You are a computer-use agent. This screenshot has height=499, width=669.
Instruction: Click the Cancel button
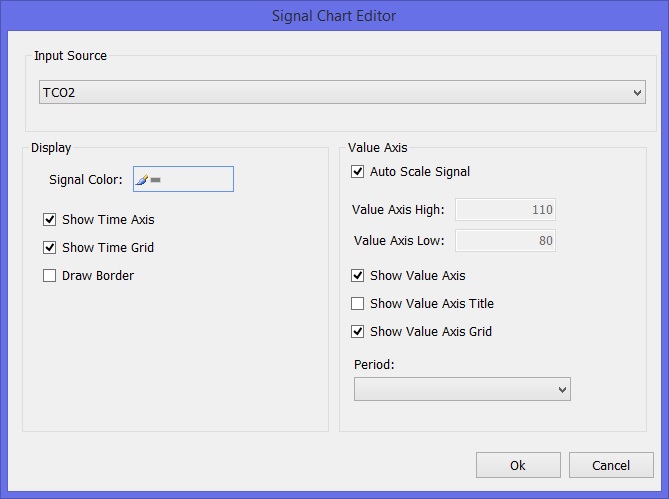[611, 465]
